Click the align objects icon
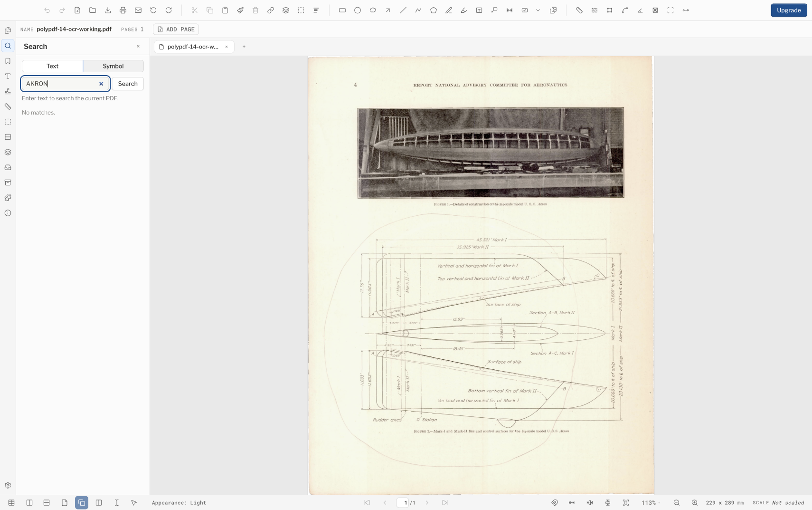Viewport: 812px width, 510px height. [316, 10]
